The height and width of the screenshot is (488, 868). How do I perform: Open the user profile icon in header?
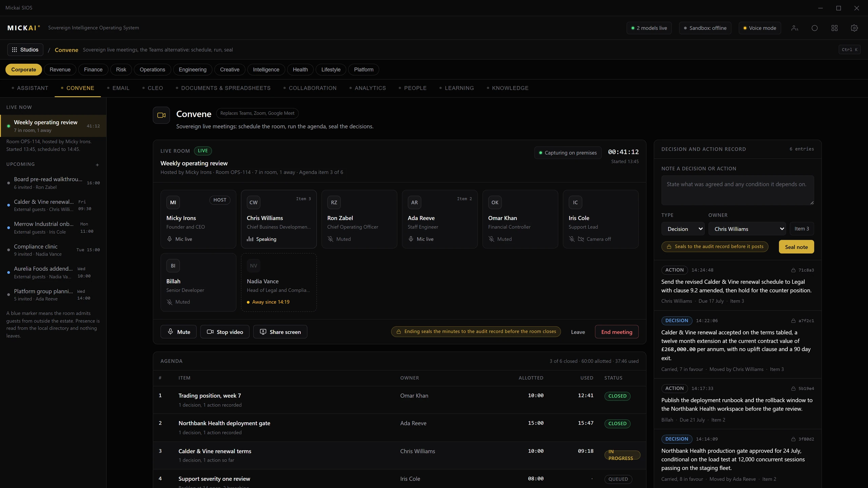click(795, 28)
